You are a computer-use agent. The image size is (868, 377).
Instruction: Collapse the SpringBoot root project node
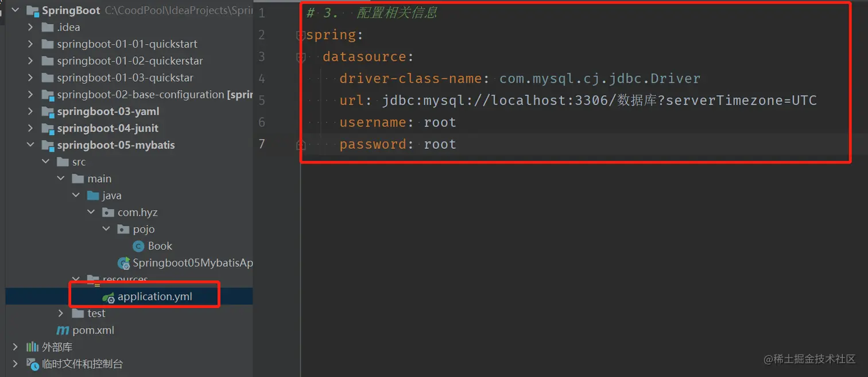(15, 10)
